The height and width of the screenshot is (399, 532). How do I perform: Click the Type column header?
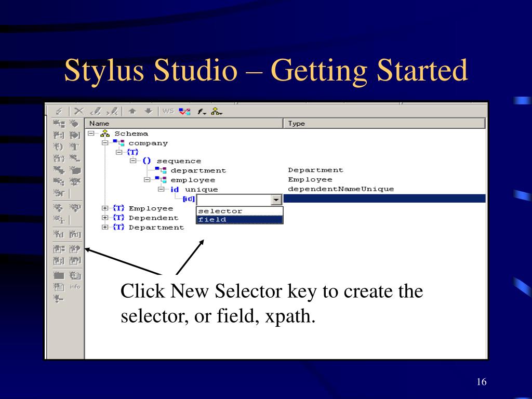pos(384,124)
